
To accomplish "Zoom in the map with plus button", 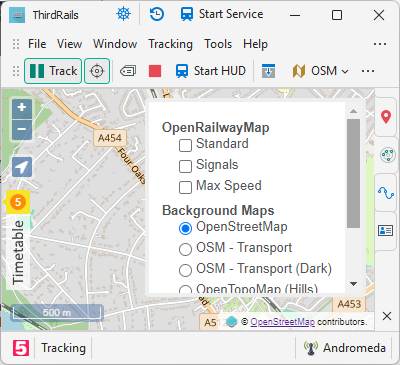I will coord(22,108).
